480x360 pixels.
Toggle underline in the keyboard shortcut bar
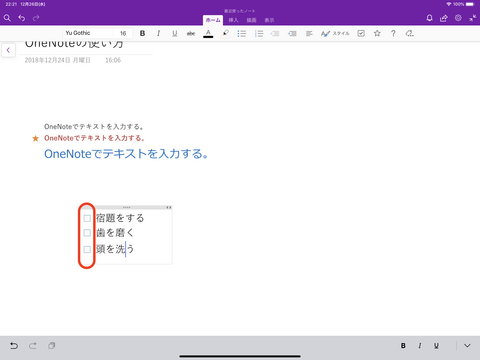pyautogui.click(x=436, y=346)
